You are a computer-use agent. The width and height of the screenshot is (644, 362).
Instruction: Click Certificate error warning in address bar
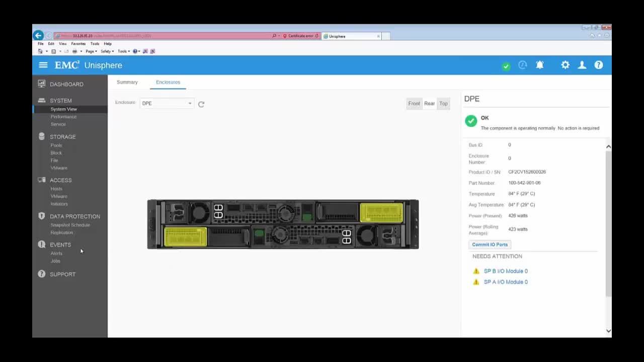298,36
